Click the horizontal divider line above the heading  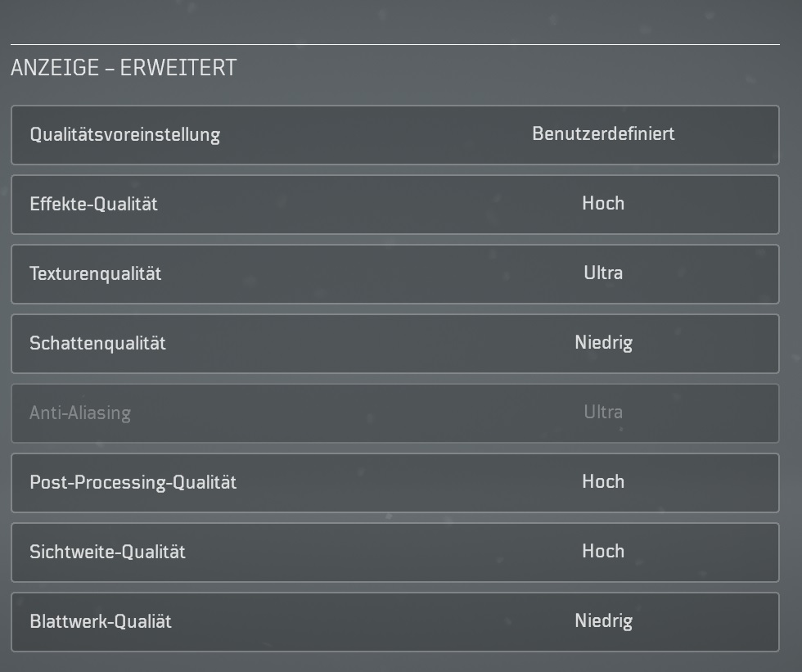(x=394, y=44)
